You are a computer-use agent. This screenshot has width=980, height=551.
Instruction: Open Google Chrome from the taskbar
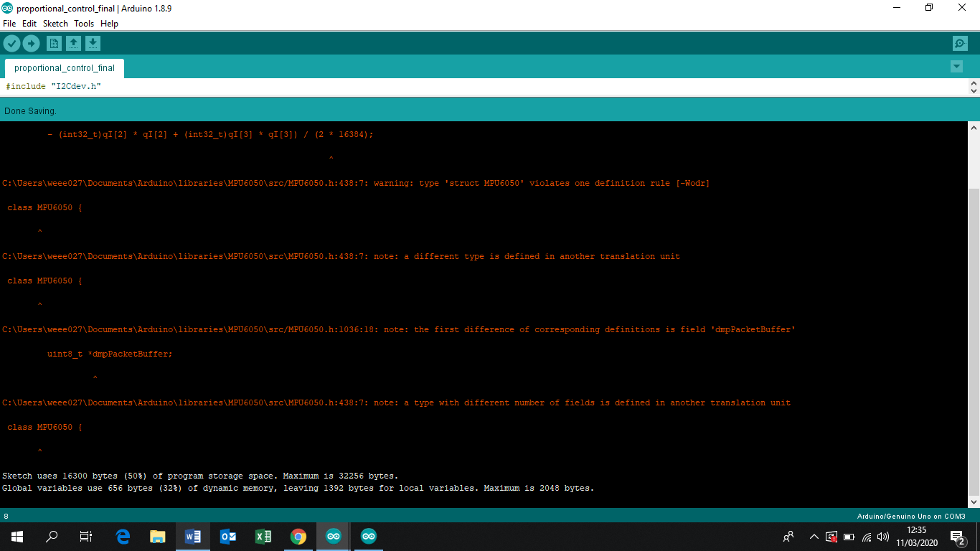coord(298,537)
